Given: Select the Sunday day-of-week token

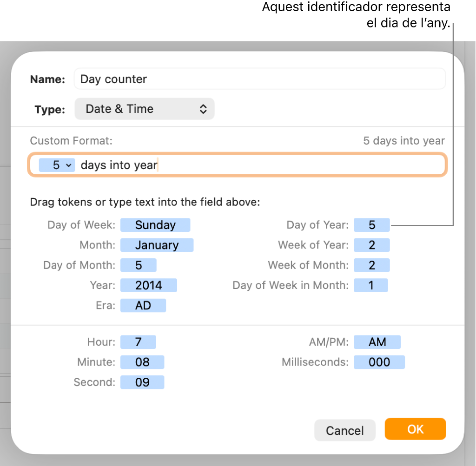Looking at the screenshot, I should click(155, 225).
